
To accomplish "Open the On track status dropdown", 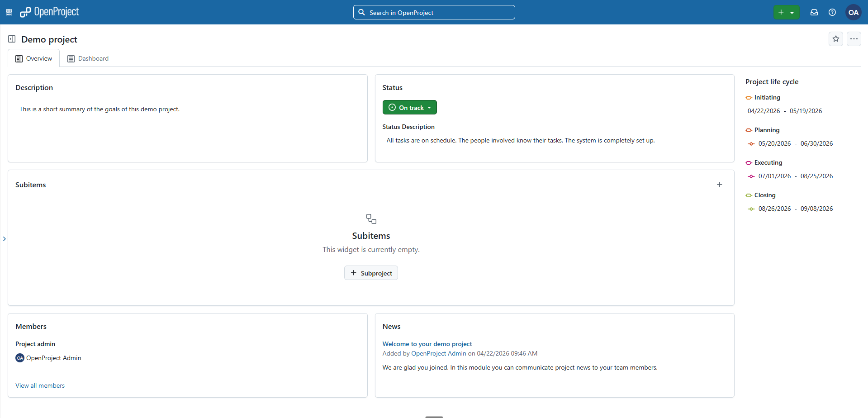I will click(x=409, y=107).
